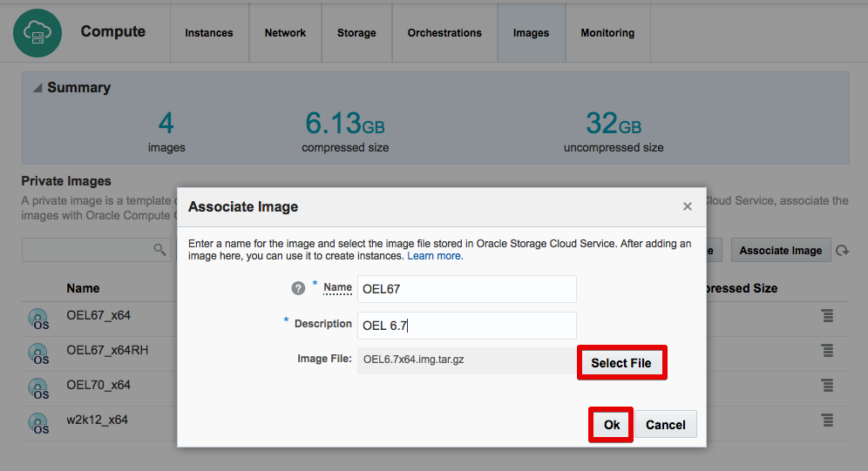
Task: Open the Orchestrations tab
Action: click(444, 32)
